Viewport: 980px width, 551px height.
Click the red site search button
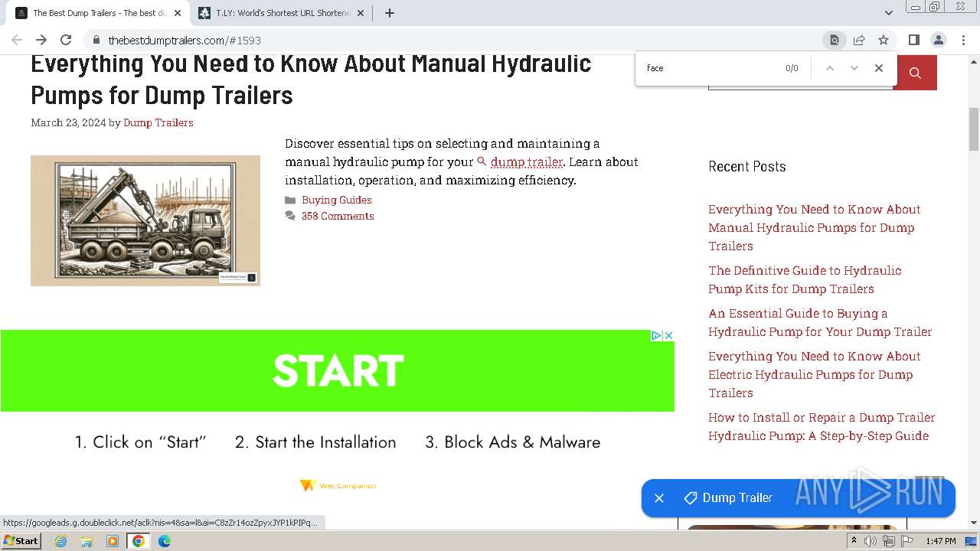(x=916, y=73)
